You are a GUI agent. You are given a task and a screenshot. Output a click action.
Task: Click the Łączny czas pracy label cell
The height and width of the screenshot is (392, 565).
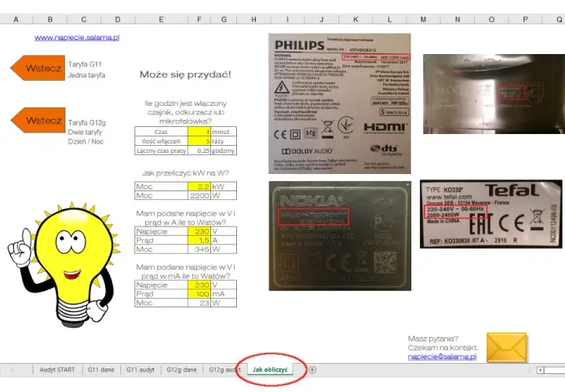pyautogui.click(x=161, y=151)
